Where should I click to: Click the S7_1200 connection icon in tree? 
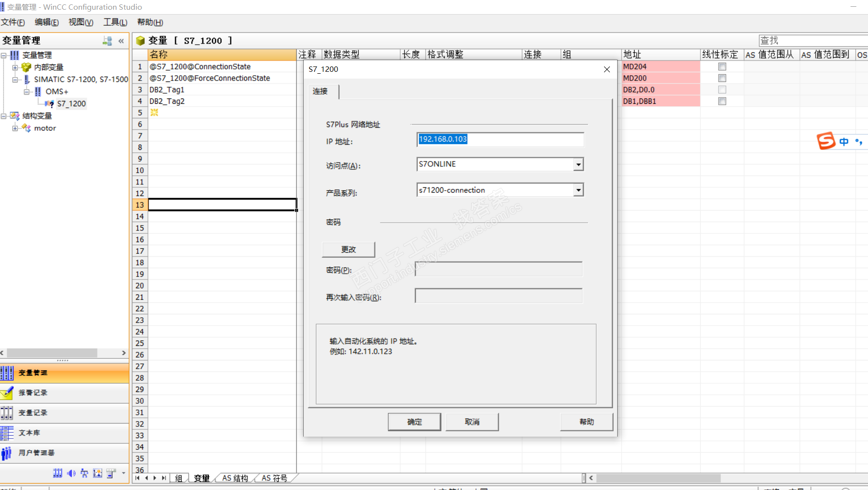pos(49,104)
